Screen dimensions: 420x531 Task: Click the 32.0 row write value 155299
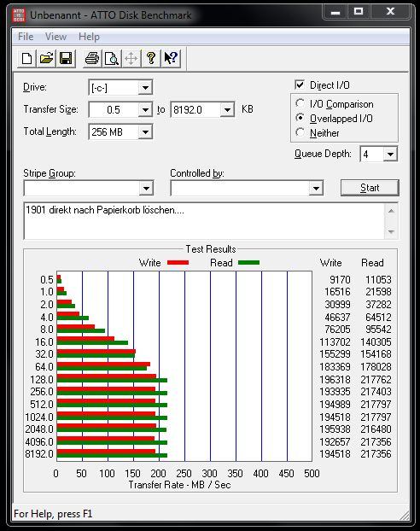335,354
